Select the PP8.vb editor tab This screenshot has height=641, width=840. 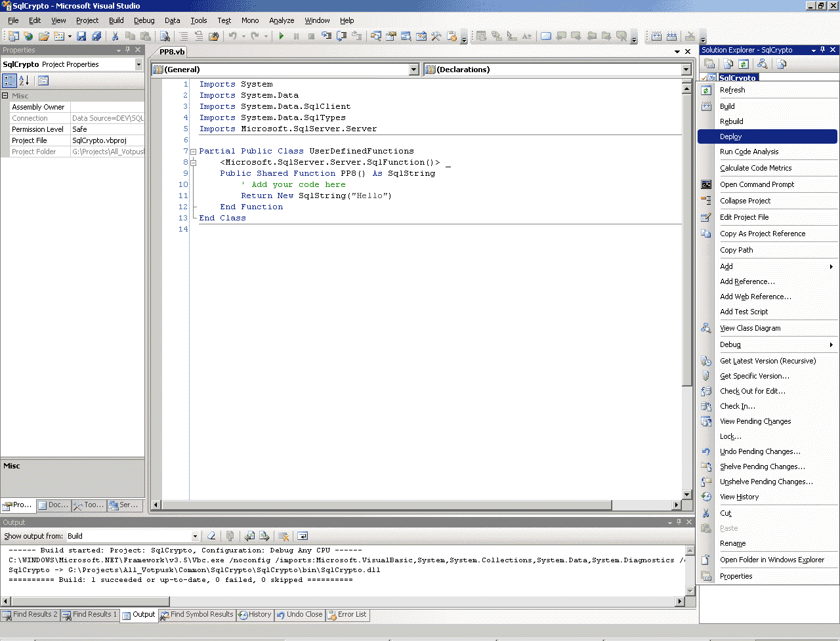172,52
